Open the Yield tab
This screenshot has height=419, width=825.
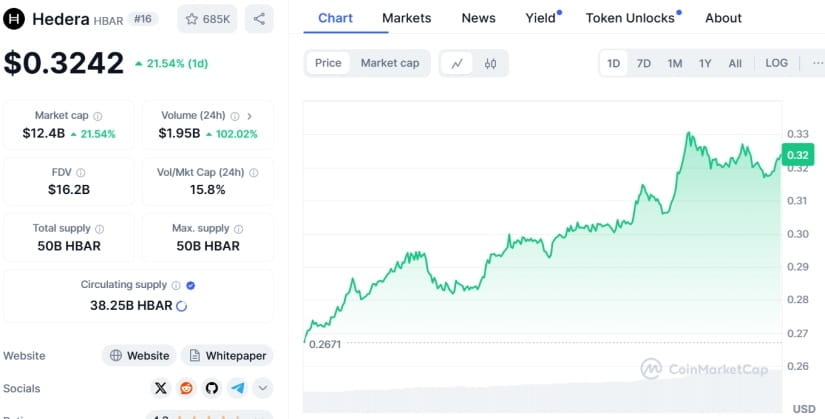coord(542,18)
